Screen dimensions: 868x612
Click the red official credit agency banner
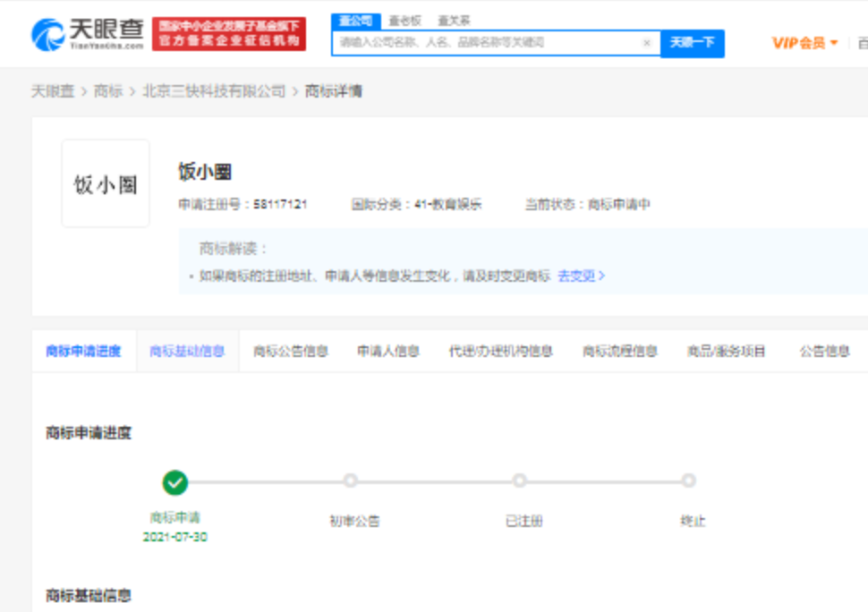tap(229, 34)
